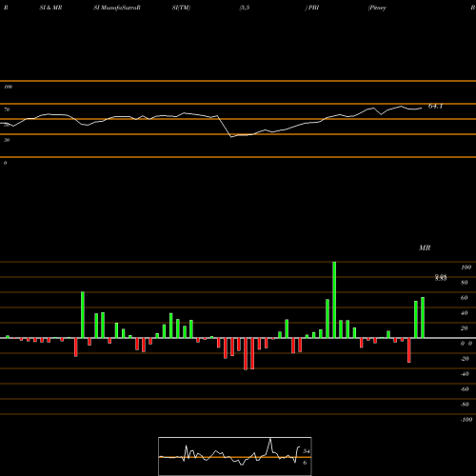Click the MR axis label -60
Image resolution: width=476 pixels, height=476 pixels.
coord(465,389)
